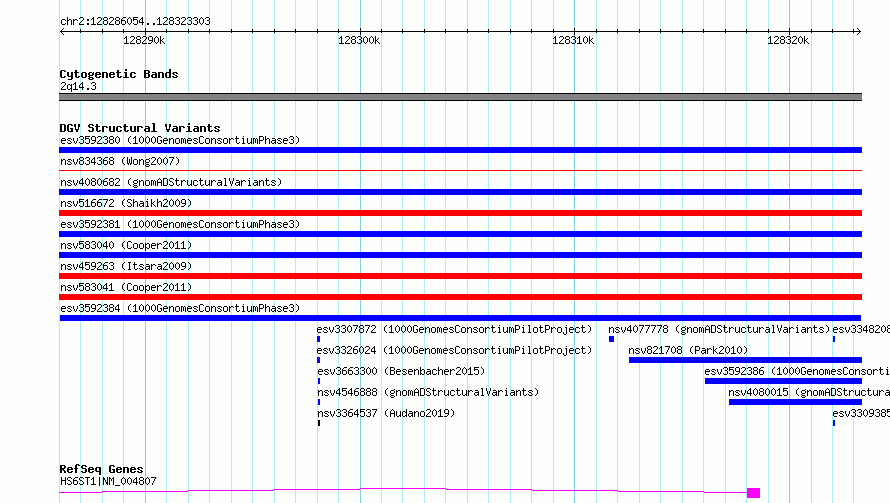This screenshot has width=890, height=503.
Task: Click the esv3348208 variant label
Action: 861,329
